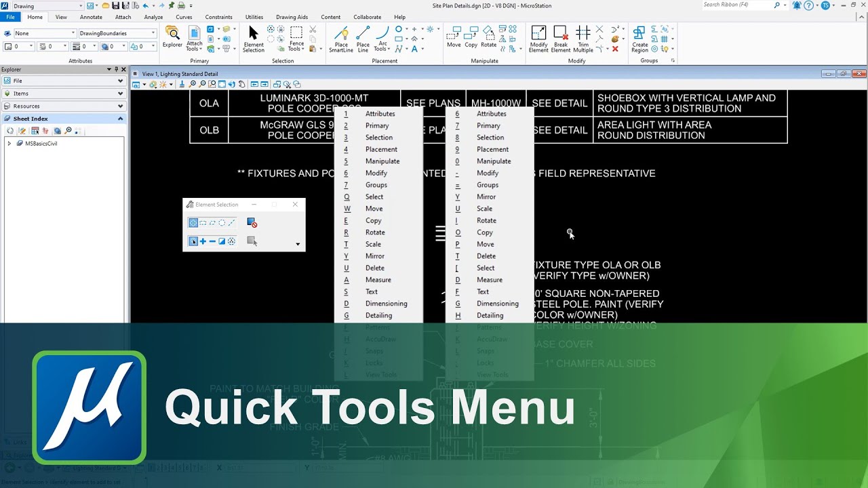Screen dimensions: 868x488
Task: Click Update View brush icon in view toolbar
Action: click(182, 85)
